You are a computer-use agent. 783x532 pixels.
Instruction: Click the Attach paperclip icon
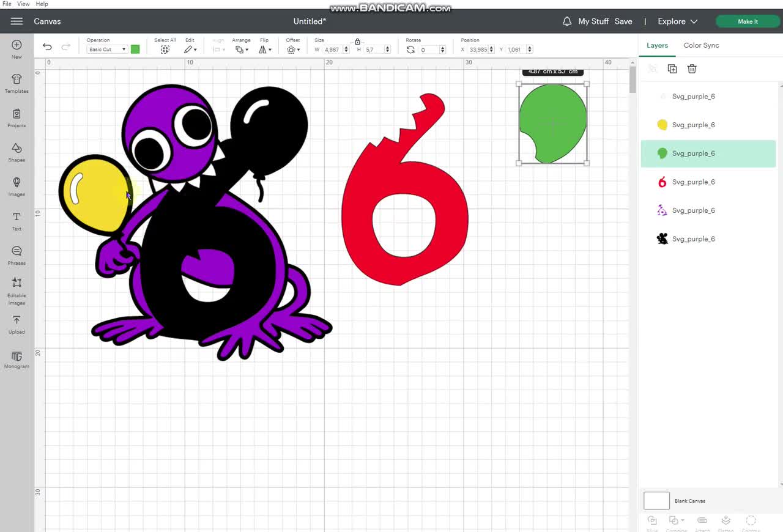point(702,521)
